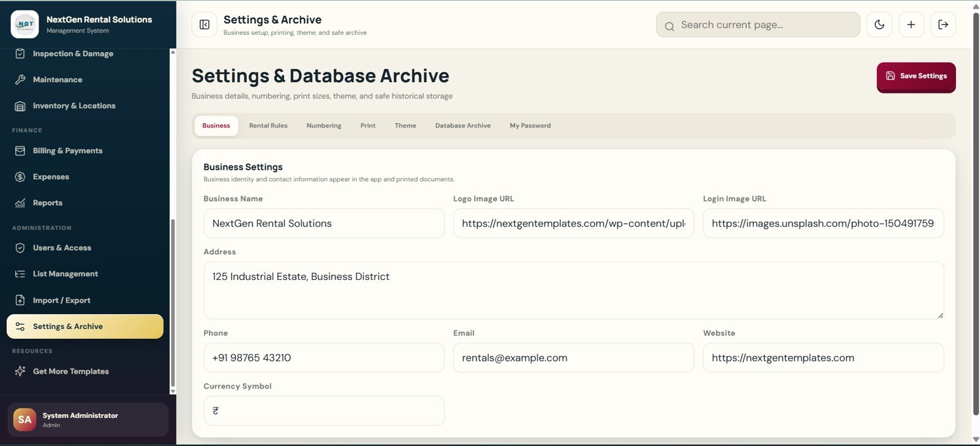
Task: Navigate to the Expenses page
Action: click(85, 177)
